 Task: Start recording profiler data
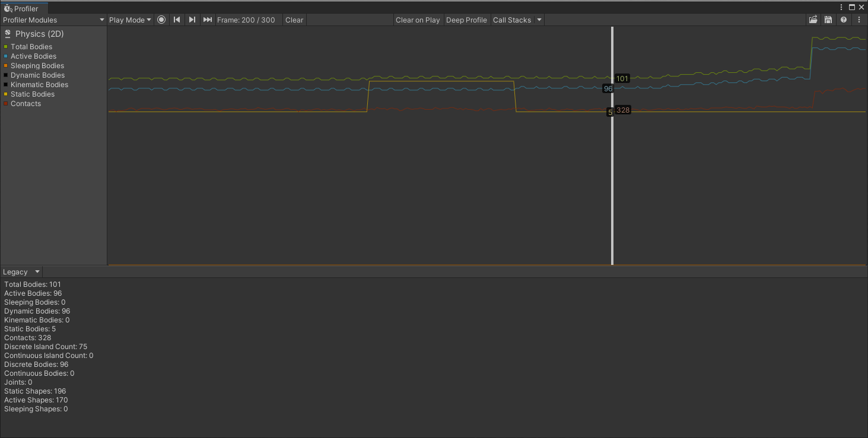tap(161, 20)
